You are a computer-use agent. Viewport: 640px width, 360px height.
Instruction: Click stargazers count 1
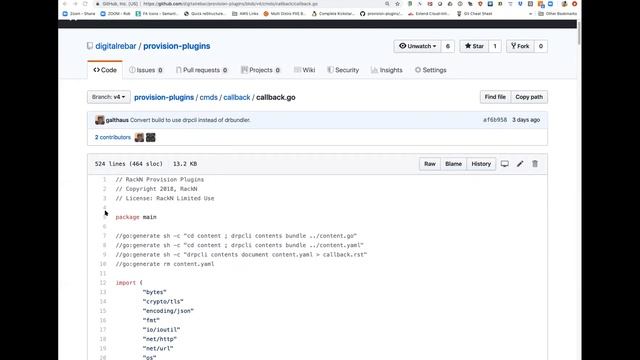495,46
